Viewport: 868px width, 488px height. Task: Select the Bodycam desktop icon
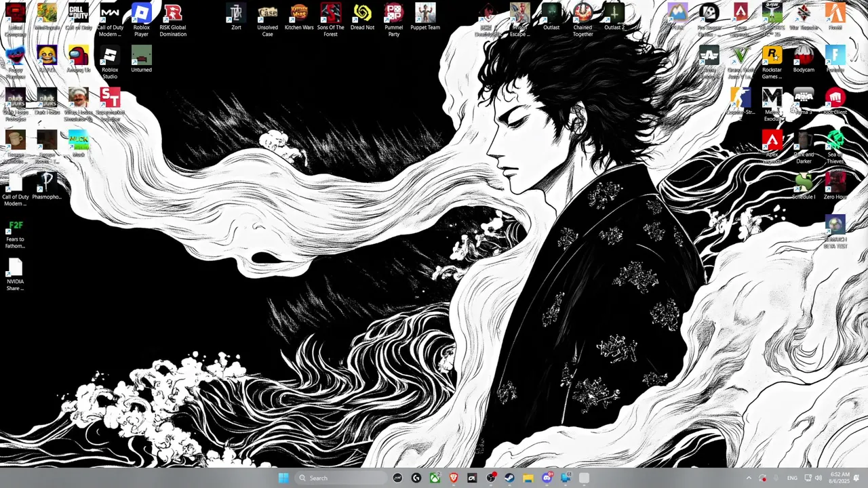pyautogui.click(x=804, y=60)
